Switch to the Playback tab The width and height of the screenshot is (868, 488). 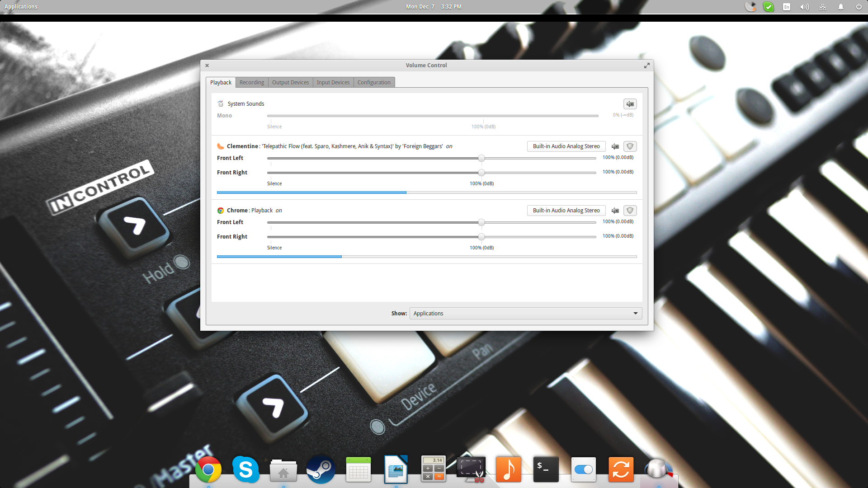pos(221,82)
